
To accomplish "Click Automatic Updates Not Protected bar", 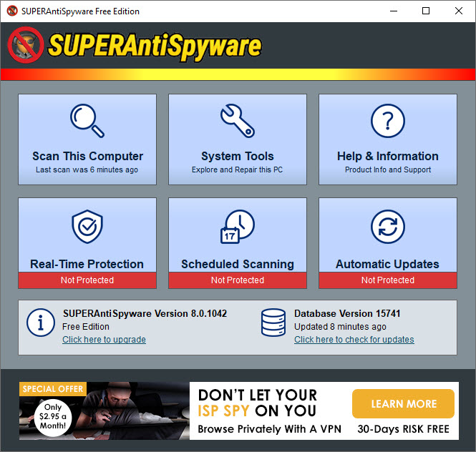I will coord(388,280).
